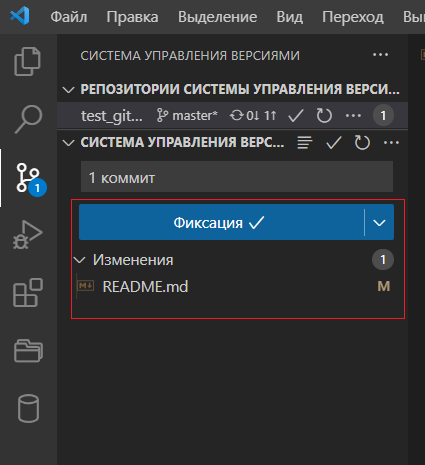
Task: Click the commit checkmark in the test_git repository row
Action: click(296, 116)
